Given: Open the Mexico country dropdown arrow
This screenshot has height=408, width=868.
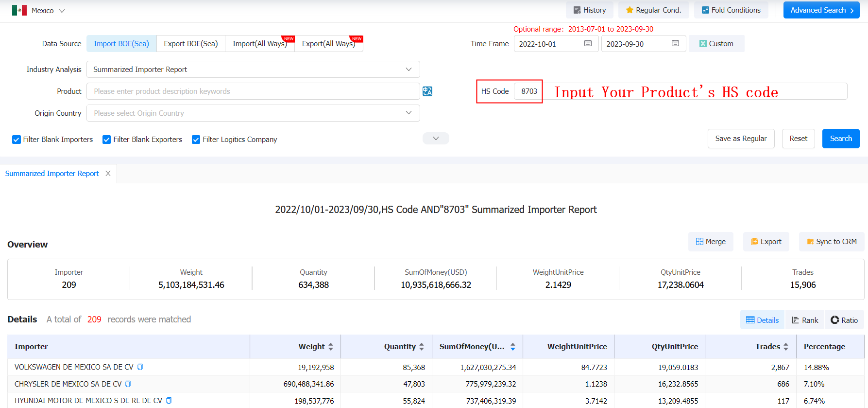Looking at the screenshot, I should pyautogui.click(x=62, y=11).
